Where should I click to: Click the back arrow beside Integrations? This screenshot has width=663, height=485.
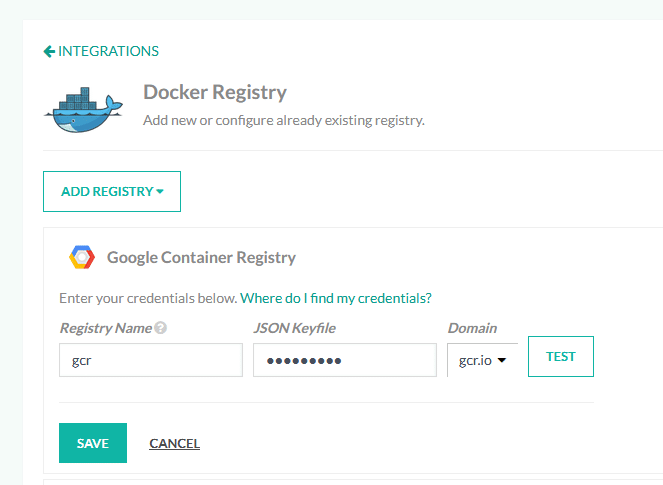point(49,51)
